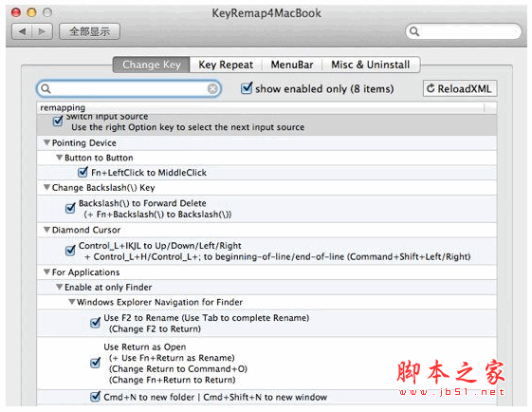Open the Misc & Uninstall tab

pos(371,65)
